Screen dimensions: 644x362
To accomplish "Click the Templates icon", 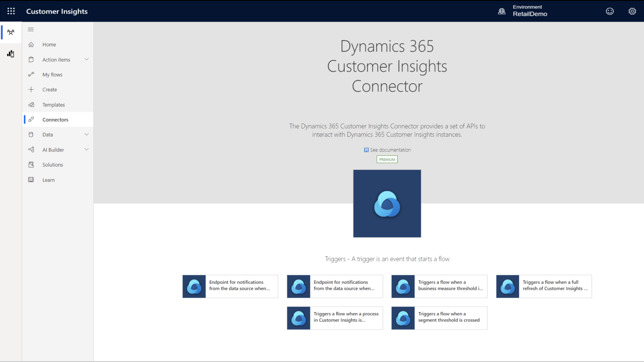I will (x=31, y=105).
